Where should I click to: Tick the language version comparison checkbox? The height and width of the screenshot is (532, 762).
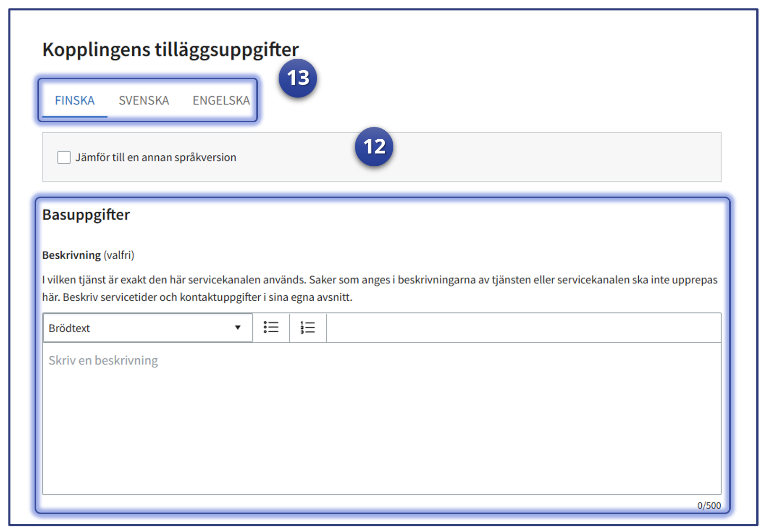click(x=64, y=157)
